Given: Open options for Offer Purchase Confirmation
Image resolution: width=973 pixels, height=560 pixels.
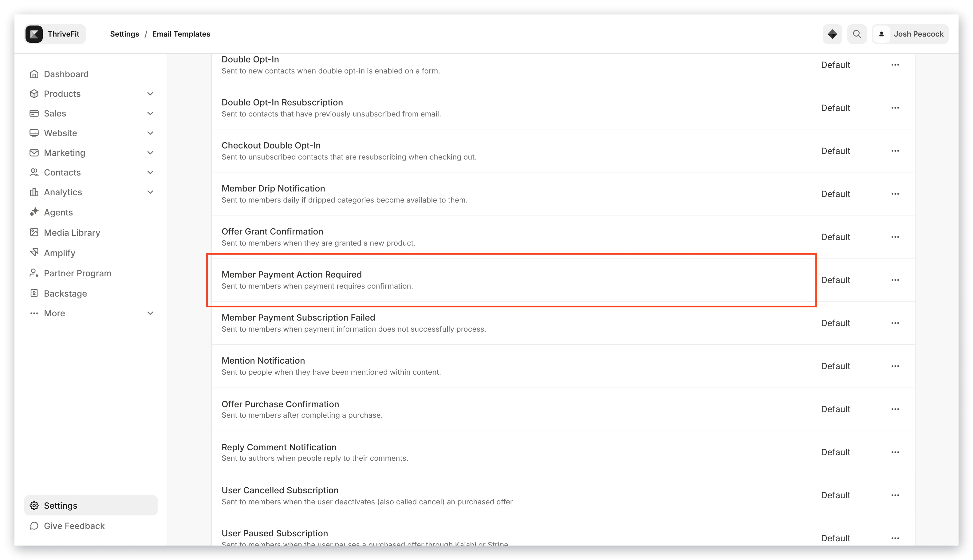Looking at the screenshot, I should [895, 409].
